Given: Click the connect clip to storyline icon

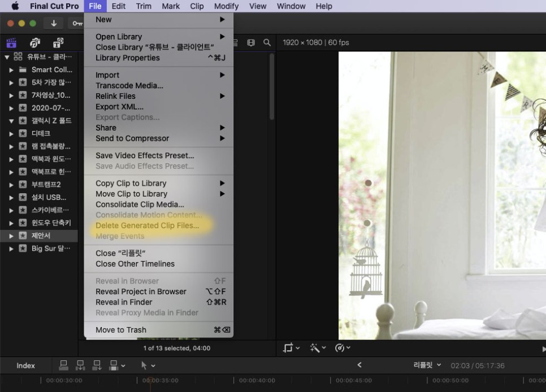Looking at the screenshot, I should [64, 365].
